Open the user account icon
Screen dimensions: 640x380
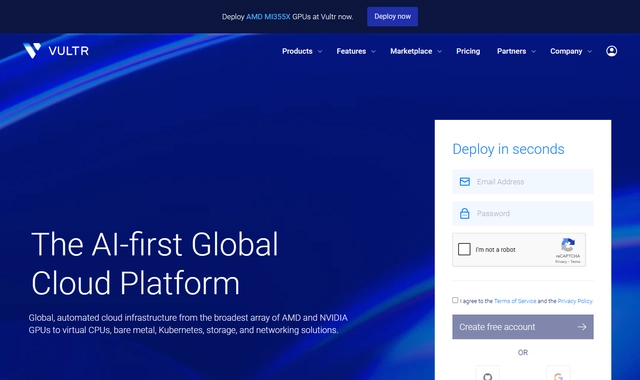point(611,51)
